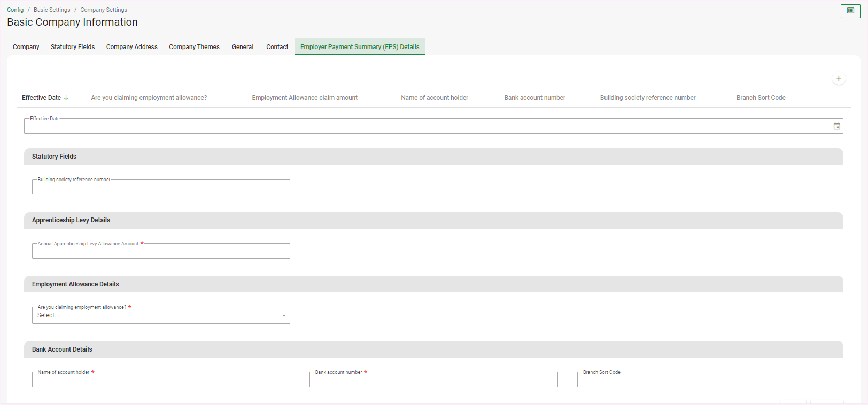The height and width of the screenshot is (405, 868).
Task: Select the Company Themes tab
Action: [194, 47]
